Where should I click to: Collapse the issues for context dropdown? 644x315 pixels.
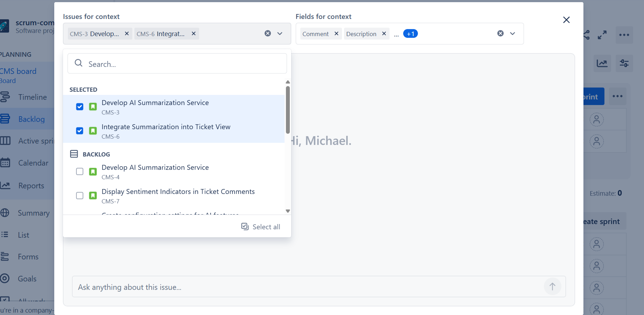coord(280,34)
